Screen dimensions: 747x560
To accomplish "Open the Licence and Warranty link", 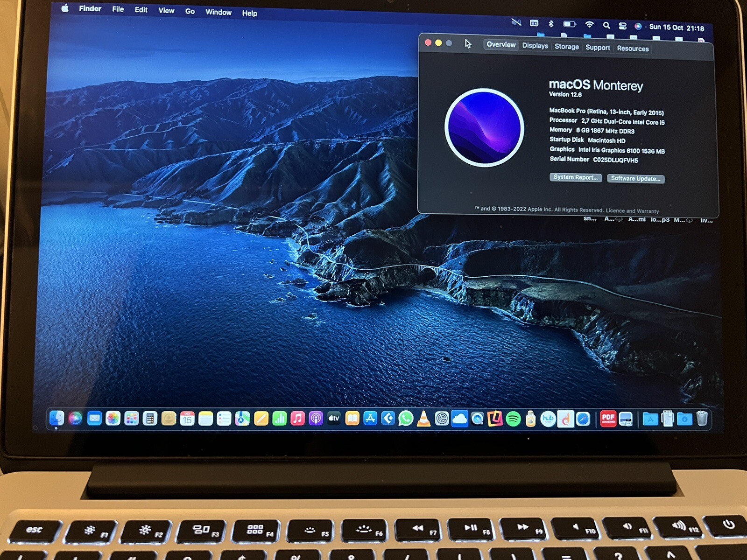I will pos(632,211).
